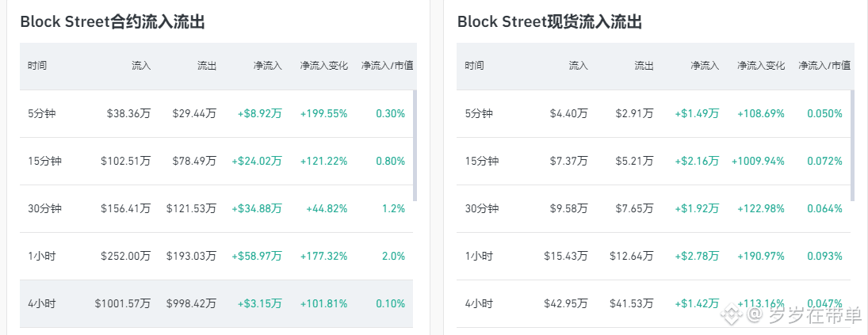868x335 pixels.
Task: Click spot net inflow +$2.78万
Action: pyautogui.click(x=697, y=257)
